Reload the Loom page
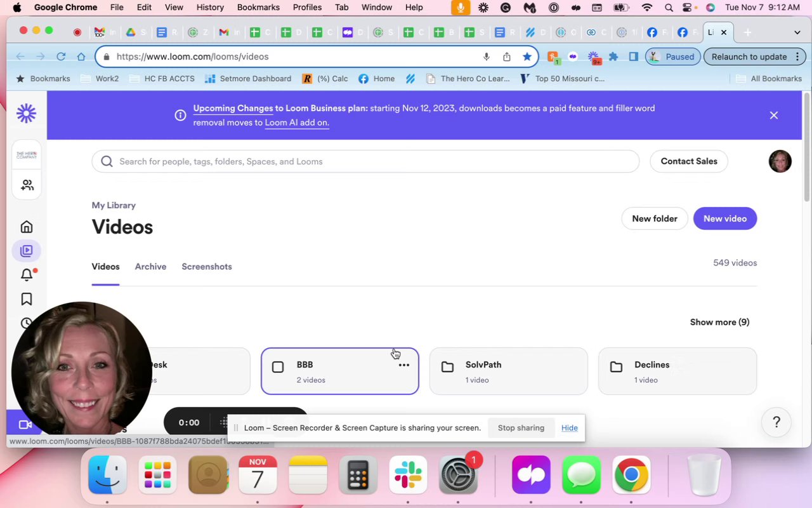This screenshot has height=508, width=812. pos(61,57)
